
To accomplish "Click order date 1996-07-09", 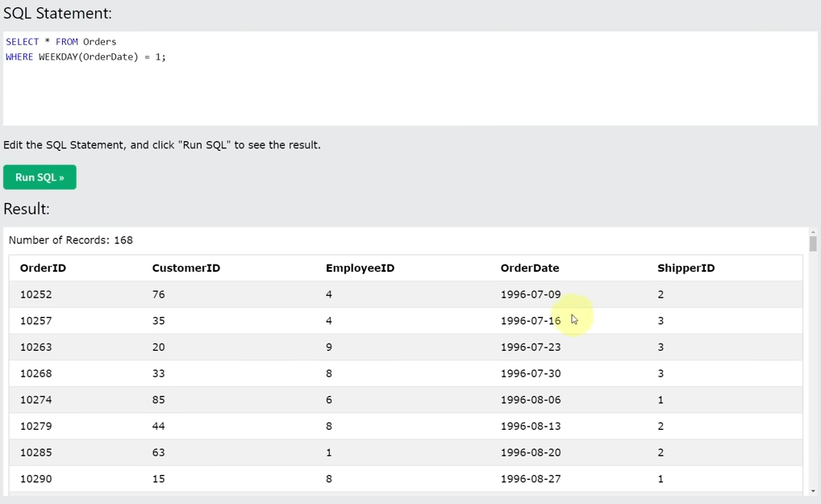I will click(x=531, y=294).
